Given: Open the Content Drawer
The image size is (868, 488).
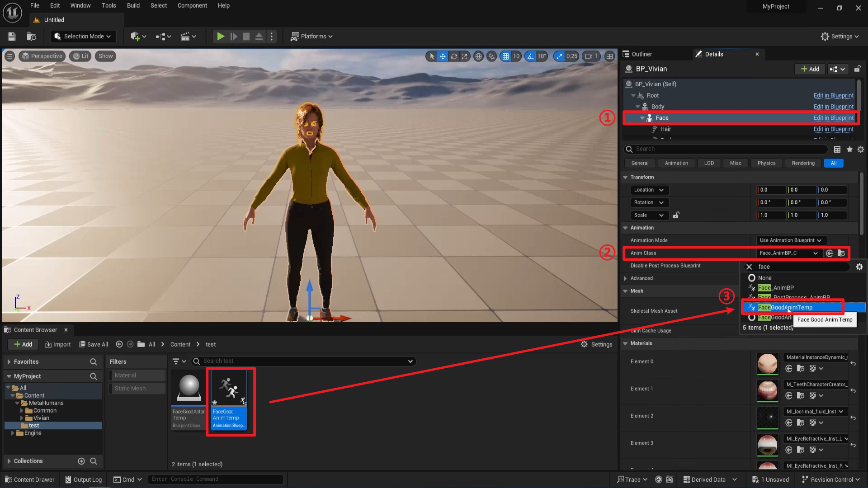Looking at the screenshot, I should 30,479.
